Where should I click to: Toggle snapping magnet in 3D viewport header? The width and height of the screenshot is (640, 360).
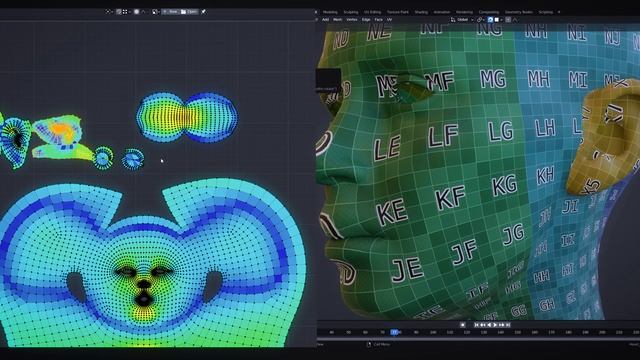490,20
